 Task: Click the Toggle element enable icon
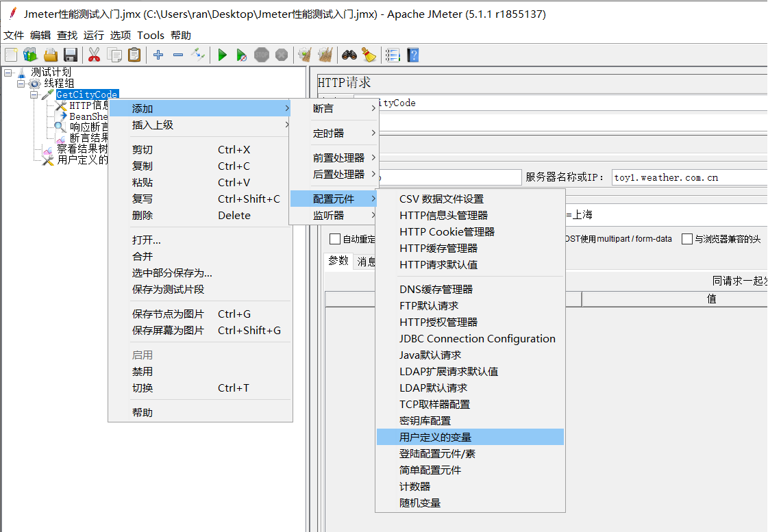pos(198,55)
